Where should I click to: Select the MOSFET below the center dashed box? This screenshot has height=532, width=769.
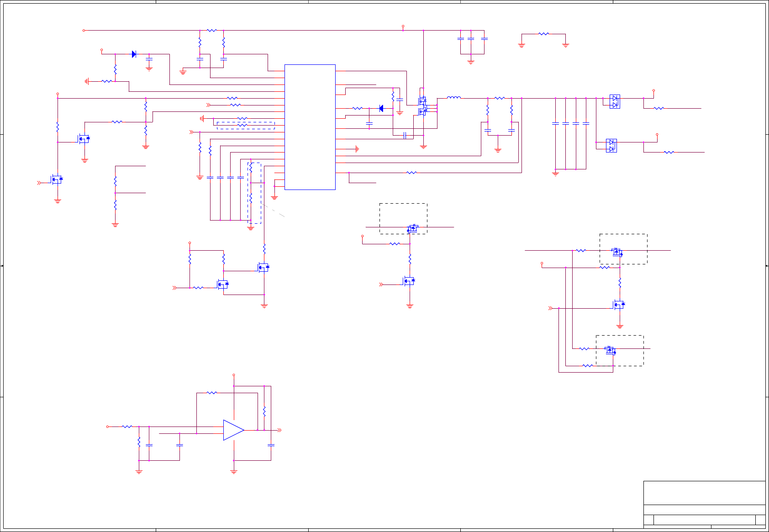point(409,281)
